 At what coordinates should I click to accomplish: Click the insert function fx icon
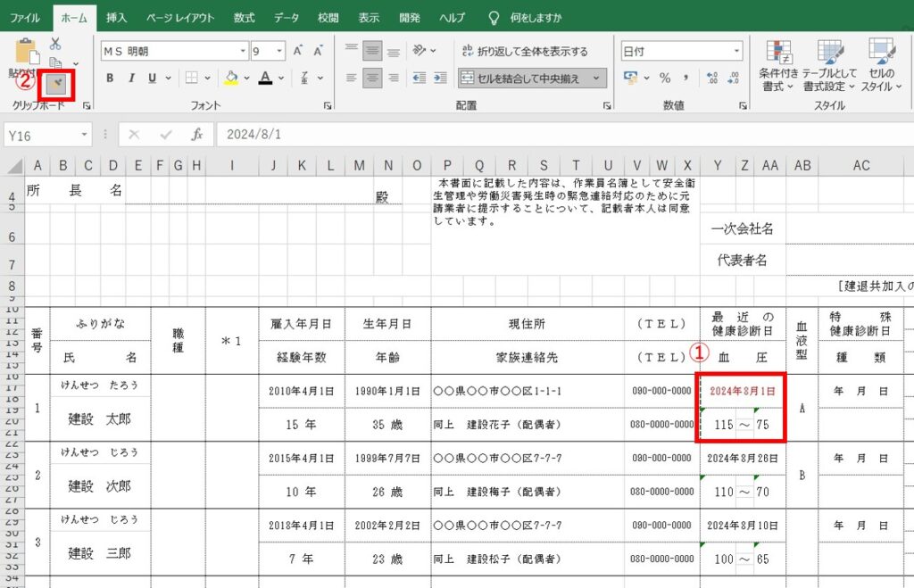point(197,135)
